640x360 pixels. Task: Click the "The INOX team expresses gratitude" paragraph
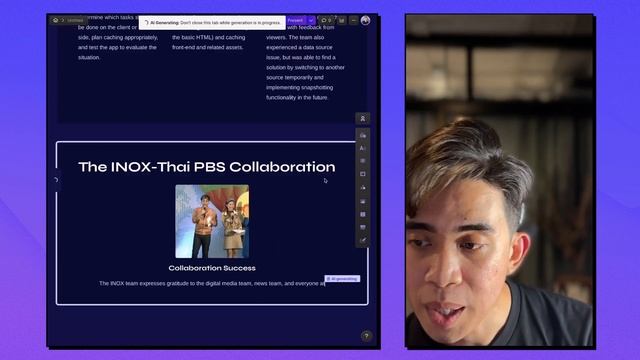point(212,283)
